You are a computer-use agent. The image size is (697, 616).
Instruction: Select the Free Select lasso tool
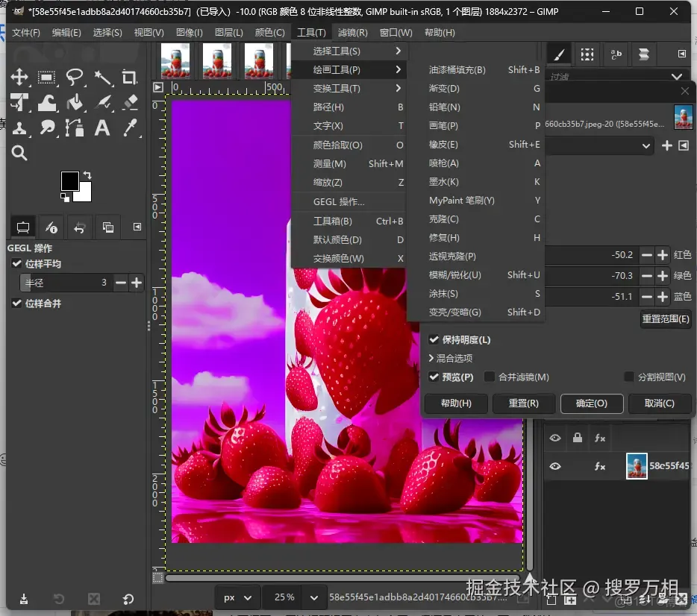pos(75,78)
